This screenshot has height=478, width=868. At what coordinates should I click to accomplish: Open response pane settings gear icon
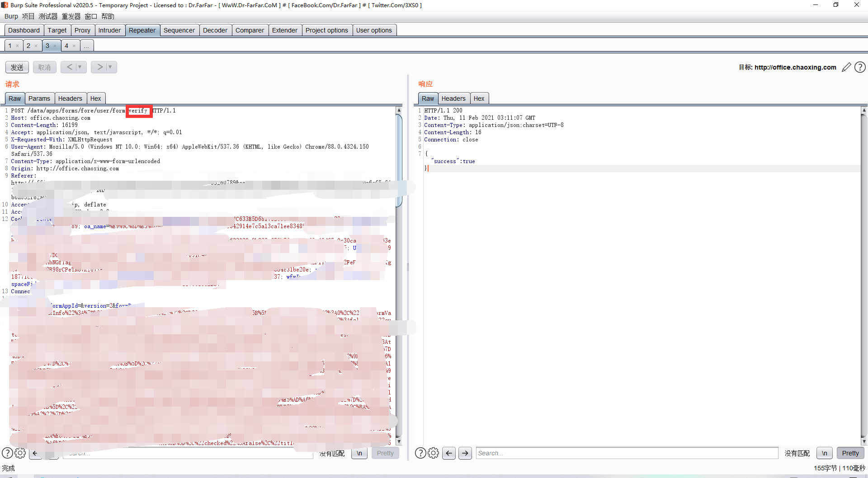click(434, 453)
